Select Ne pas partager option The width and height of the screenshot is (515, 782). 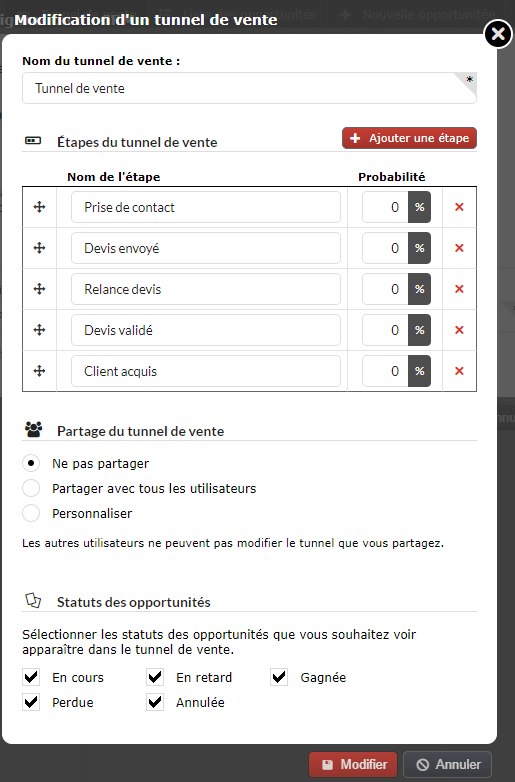[x=31, y=463]
